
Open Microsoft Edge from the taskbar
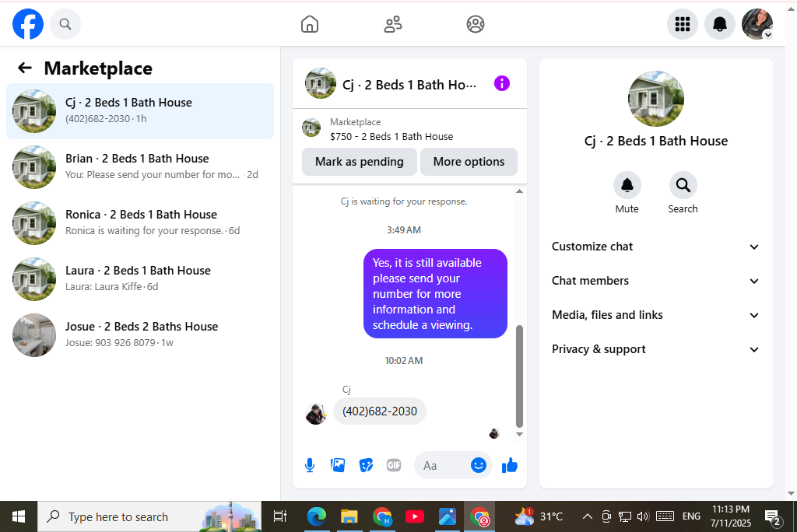(316, 516)
